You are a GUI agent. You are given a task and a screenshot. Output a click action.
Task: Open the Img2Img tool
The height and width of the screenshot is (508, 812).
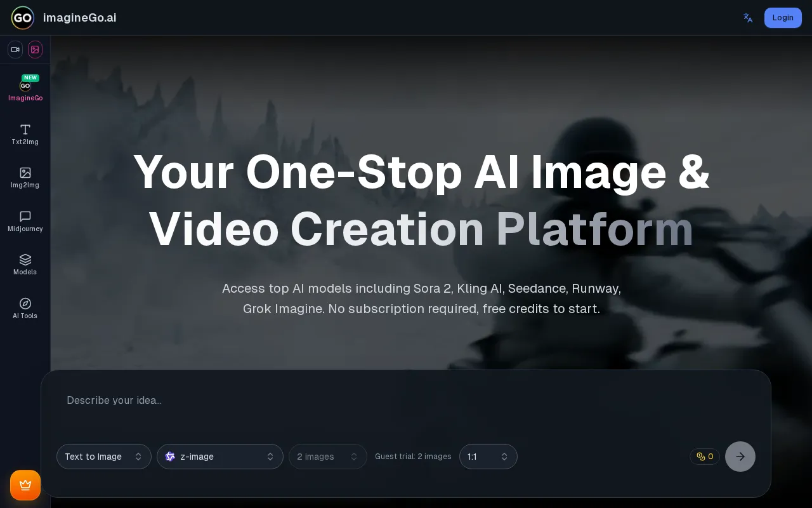point(25,178)
